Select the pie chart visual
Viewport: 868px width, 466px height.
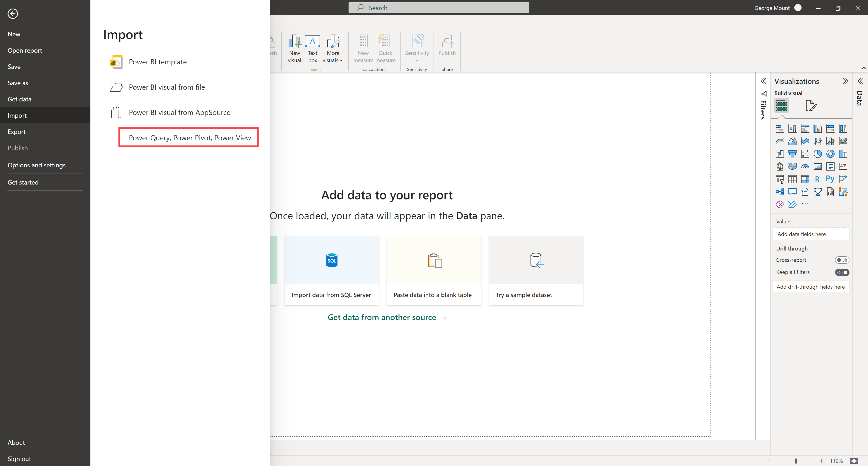(817, 154)
